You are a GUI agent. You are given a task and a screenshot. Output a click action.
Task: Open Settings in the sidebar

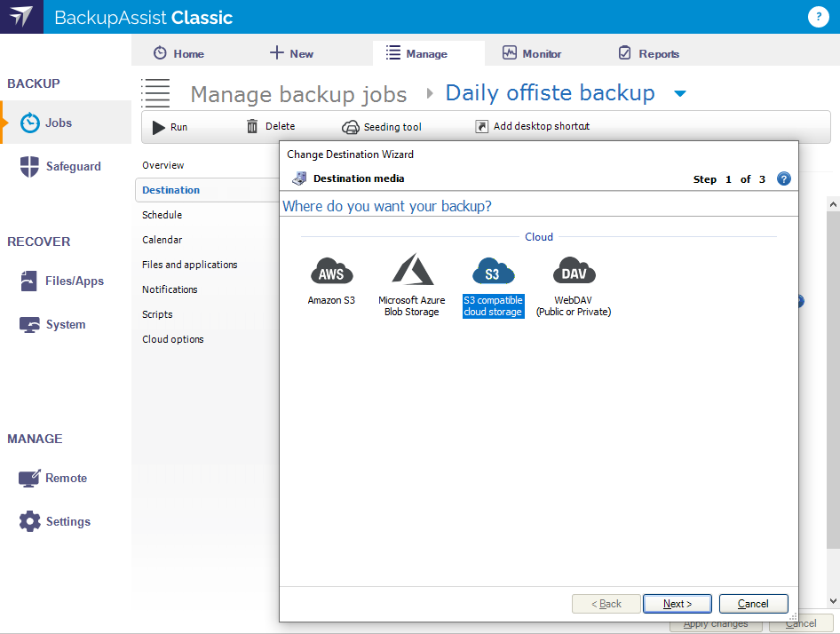[x=55, y=521]
